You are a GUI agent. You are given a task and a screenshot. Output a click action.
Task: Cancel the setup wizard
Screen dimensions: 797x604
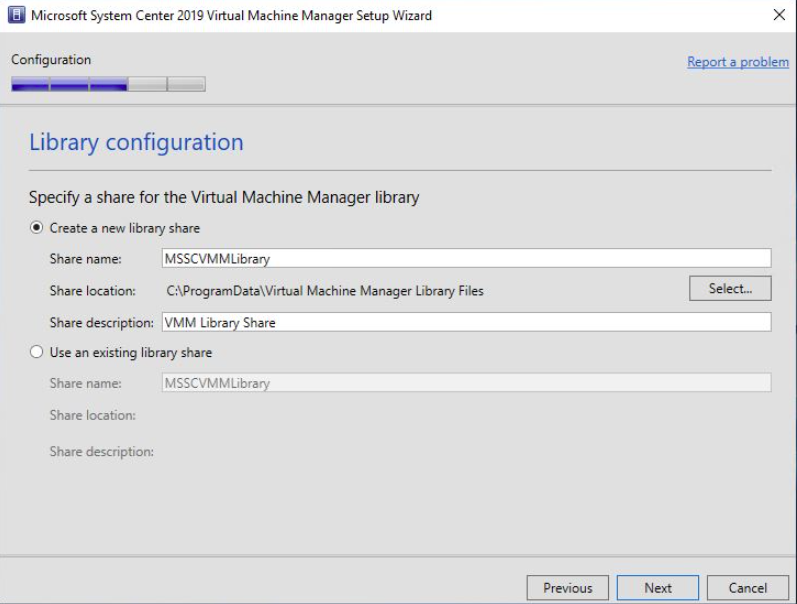point(747,588)
